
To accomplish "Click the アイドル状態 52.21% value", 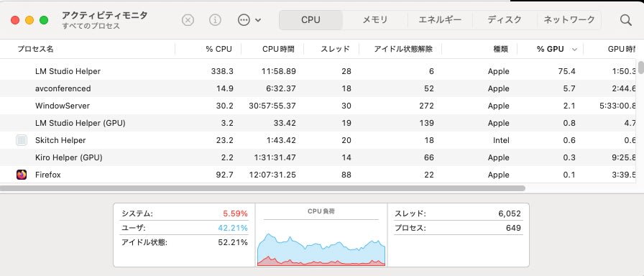I will click(x=233, y=242).
